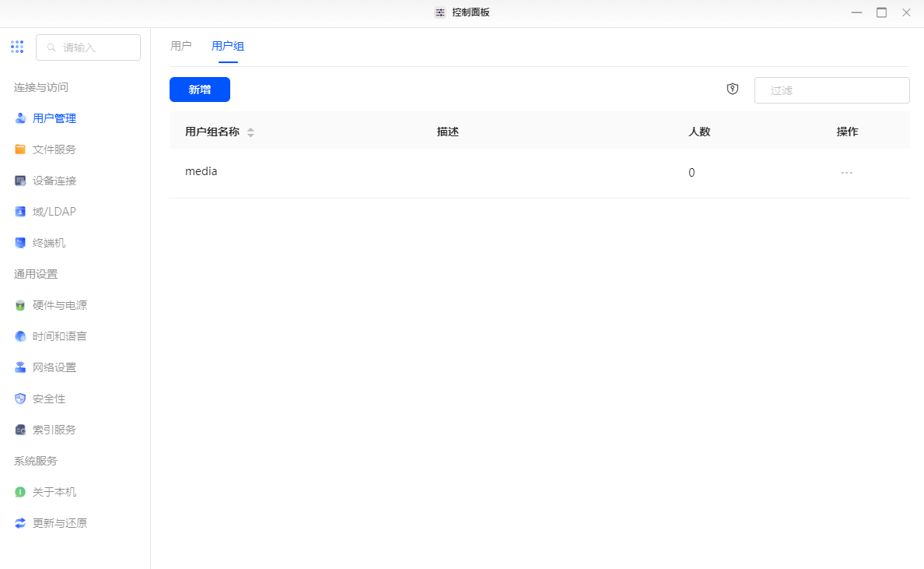Image resolution: width=924 pixels, height=569 pixels.
Task: Click the search magnifier icon in sidebar
Action: [51, 47]
